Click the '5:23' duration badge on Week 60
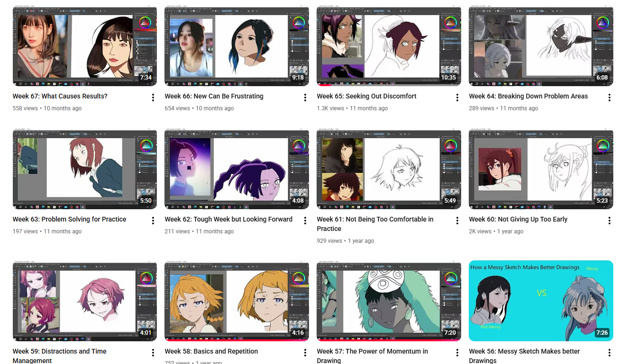The width and height of the screenshot is (628, 364). tap(602, 201)
